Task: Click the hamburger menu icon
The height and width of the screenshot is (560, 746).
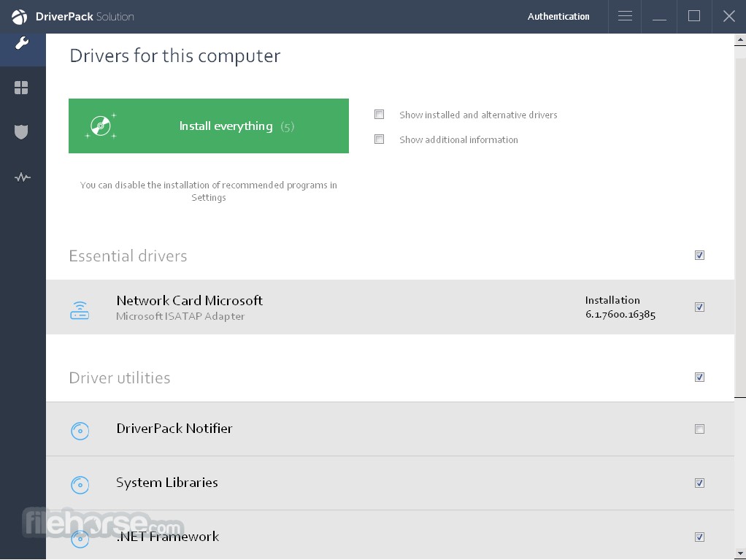Action: point(625,16)
